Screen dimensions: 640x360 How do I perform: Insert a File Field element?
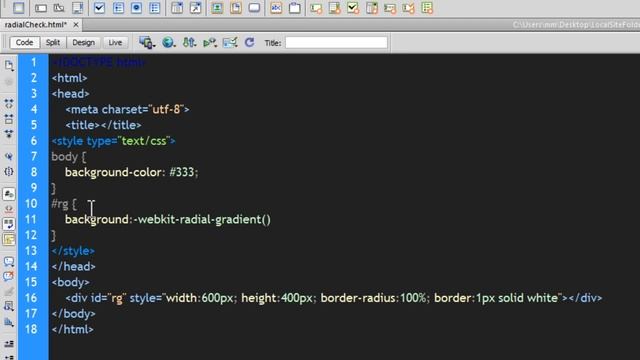[x=236, y=8]
